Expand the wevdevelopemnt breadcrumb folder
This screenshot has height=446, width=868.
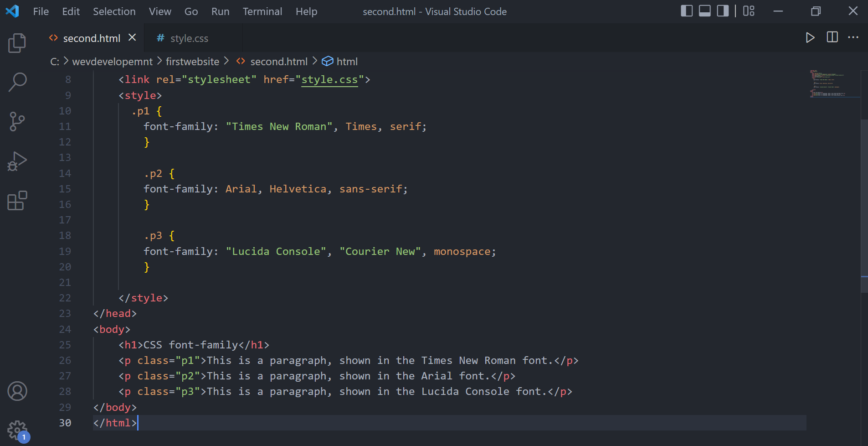coord(113,62)
